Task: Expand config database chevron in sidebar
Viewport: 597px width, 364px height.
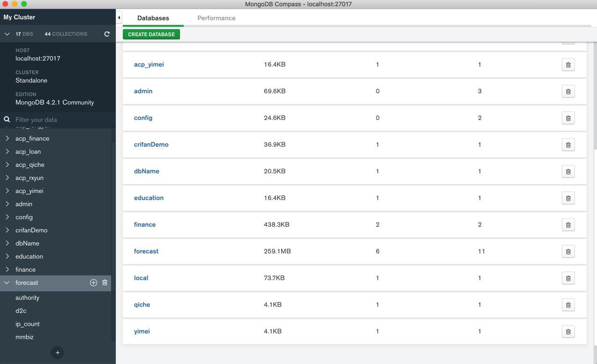Action: (x=7, y=217)
